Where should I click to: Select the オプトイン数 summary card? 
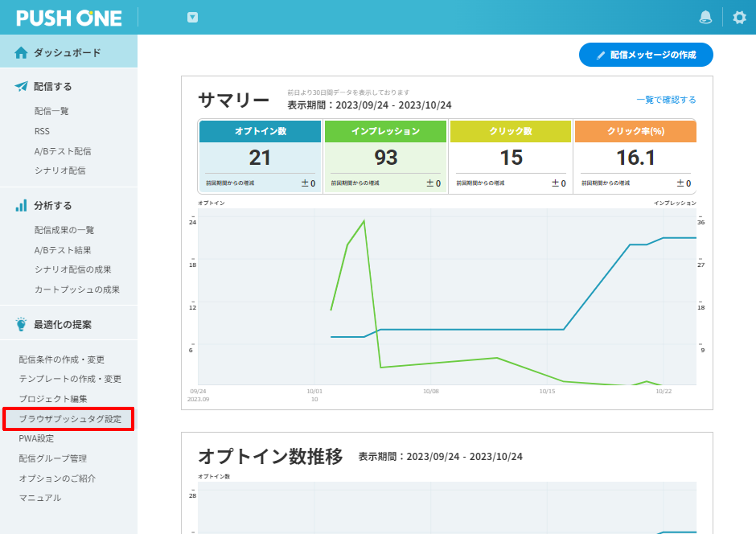click(x=260, y=157)
